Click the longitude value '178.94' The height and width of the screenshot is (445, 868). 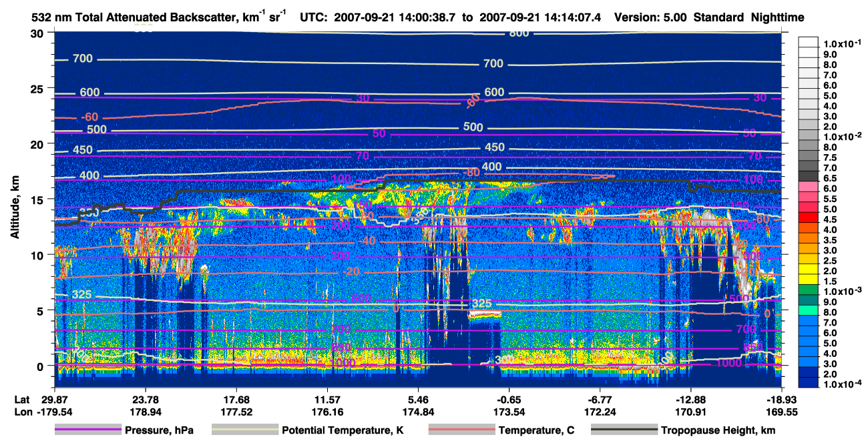pos(146,412)
